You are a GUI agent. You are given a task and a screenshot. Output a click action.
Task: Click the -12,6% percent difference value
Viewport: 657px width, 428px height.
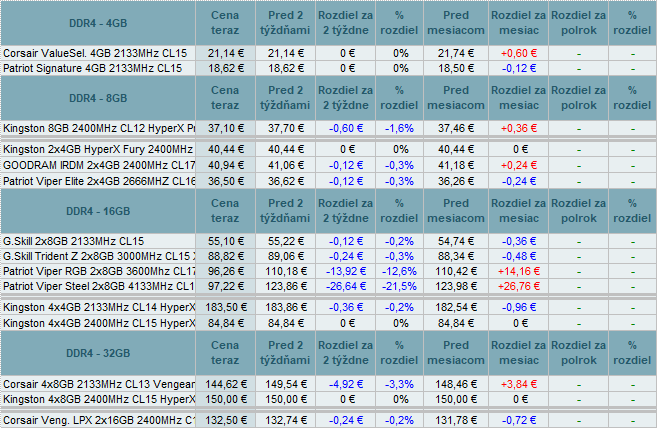click(x=399, y=271)
